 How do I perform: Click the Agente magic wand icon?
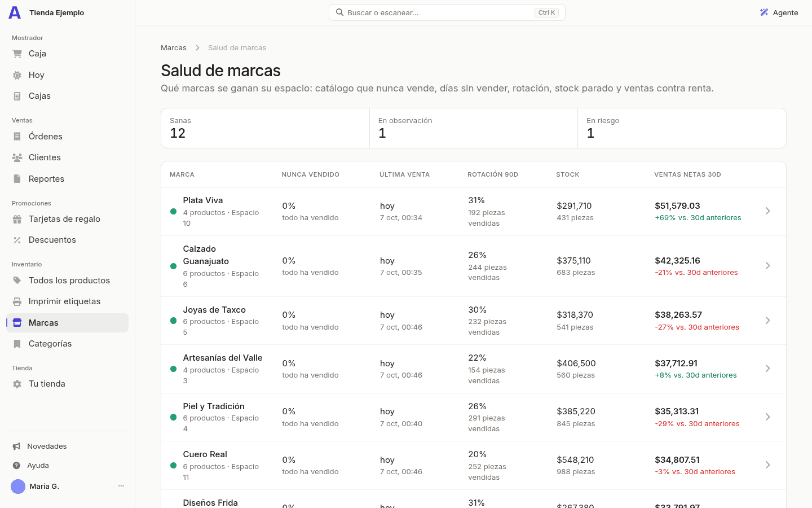click(764, 12)
